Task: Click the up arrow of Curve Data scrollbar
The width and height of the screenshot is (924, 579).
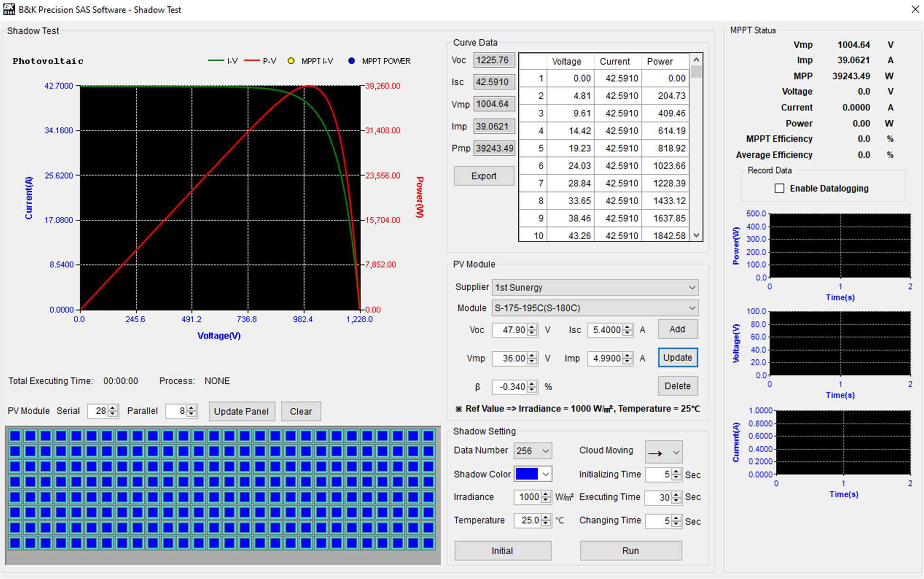Action: pyautogui.click(x=696, y=60)
